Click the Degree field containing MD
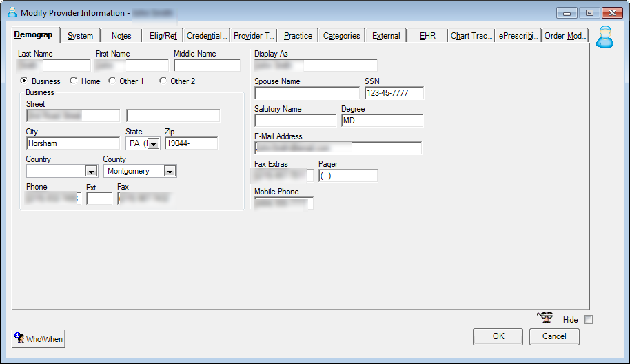 382,121
